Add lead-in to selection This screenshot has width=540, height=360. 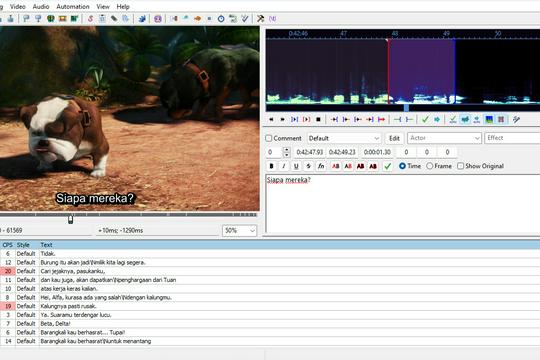click(x=397, y=120)
